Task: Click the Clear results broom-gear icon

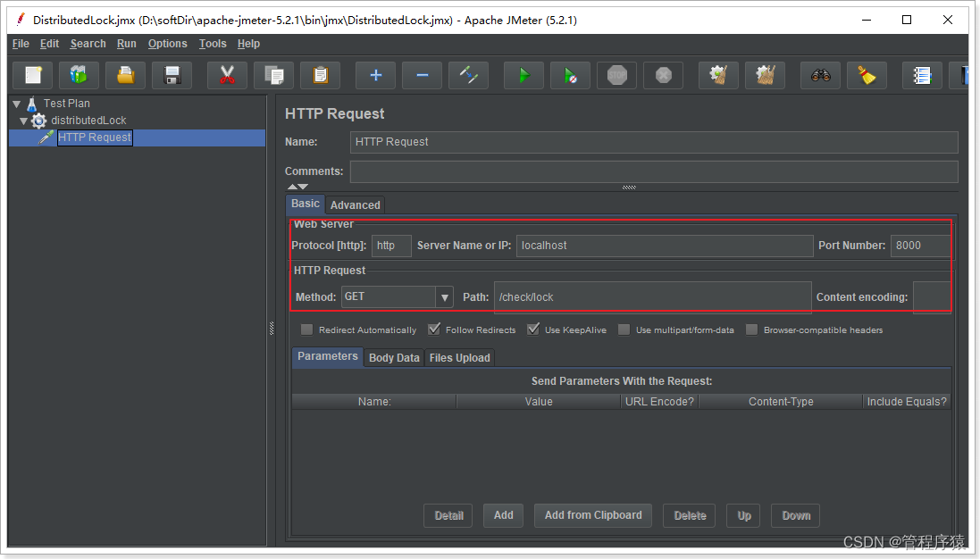Action: click(719, 76)
